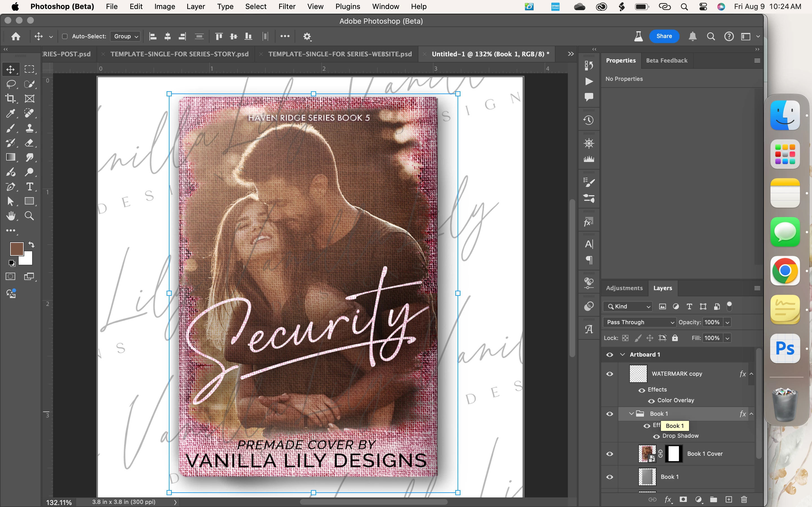The width and height of the screenshot is (812, 507).
Task: Select the Eyedropper tool
Action: point(10,113)
